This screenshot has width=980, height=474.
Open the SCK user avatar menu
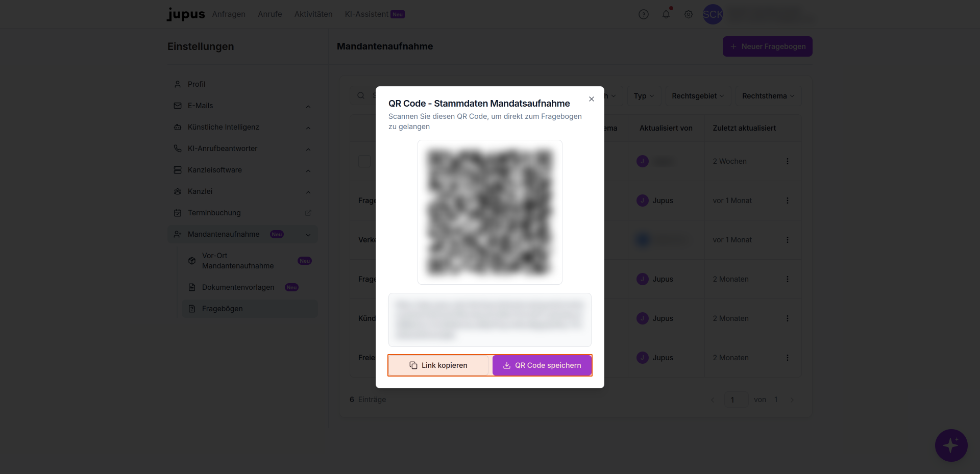tap(713, 14)
